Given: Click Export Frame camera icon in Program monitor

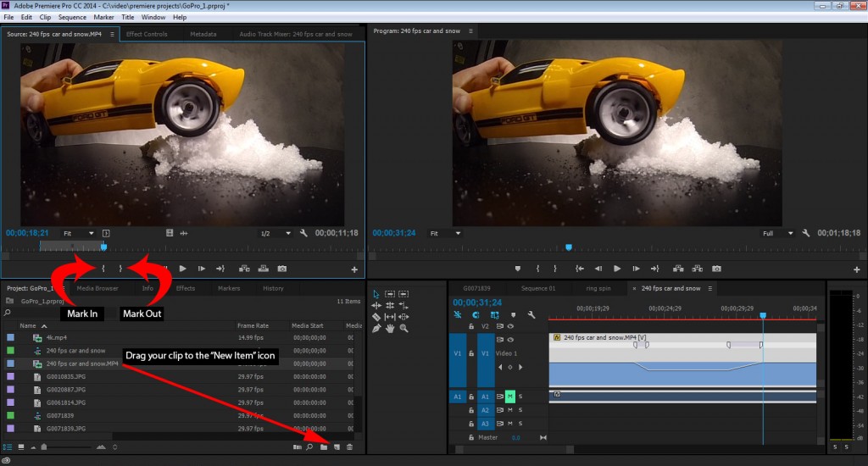Looking at the screenshot, I should (x=716, y=269).
